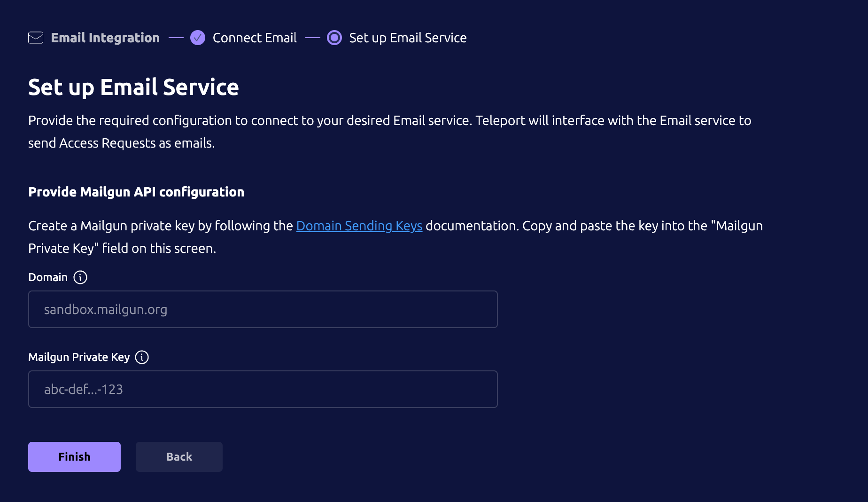This screenshot has width=868, height=502.
Task: Focus the Mailgun Private Key input field
Action: tap(263, 389)
